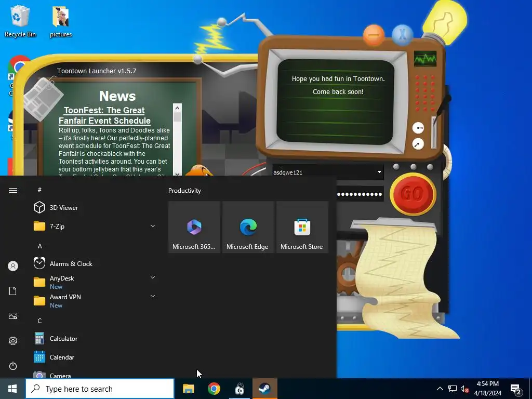Open user account icon in Start sidebar
Image resolution: width=532 pixels, height=399 pixels.
coord(13,266)
